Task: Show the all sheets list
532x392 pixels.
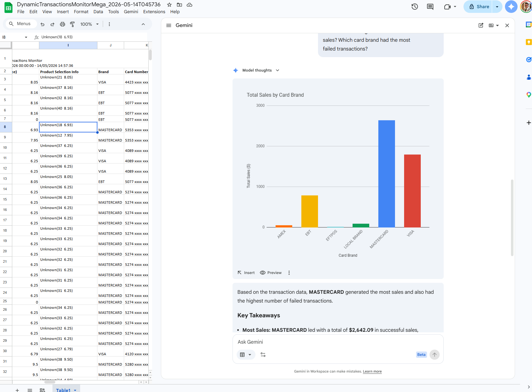Action: click(x=30, y=390)
